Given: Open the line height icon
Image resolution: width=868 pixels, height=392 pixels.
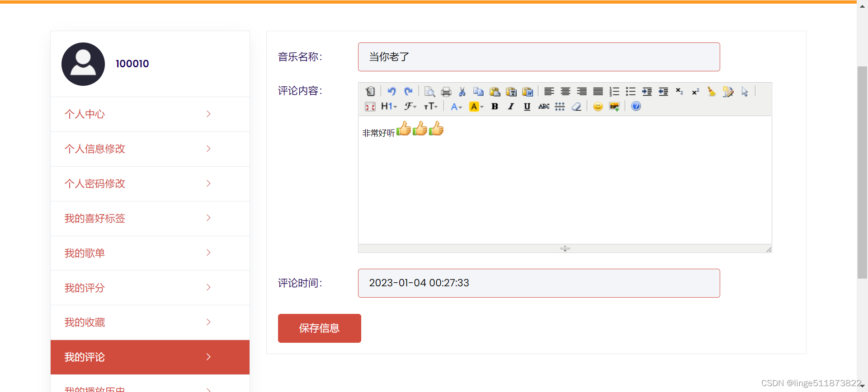Looking at the screenshot, I should 560,107.
